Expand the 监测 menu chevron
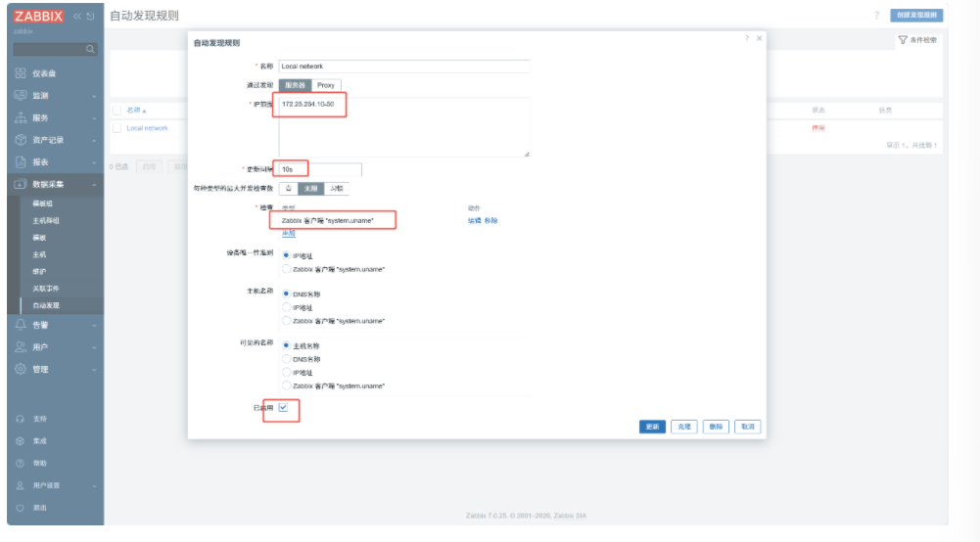980x542 pixels. [94, 96]
